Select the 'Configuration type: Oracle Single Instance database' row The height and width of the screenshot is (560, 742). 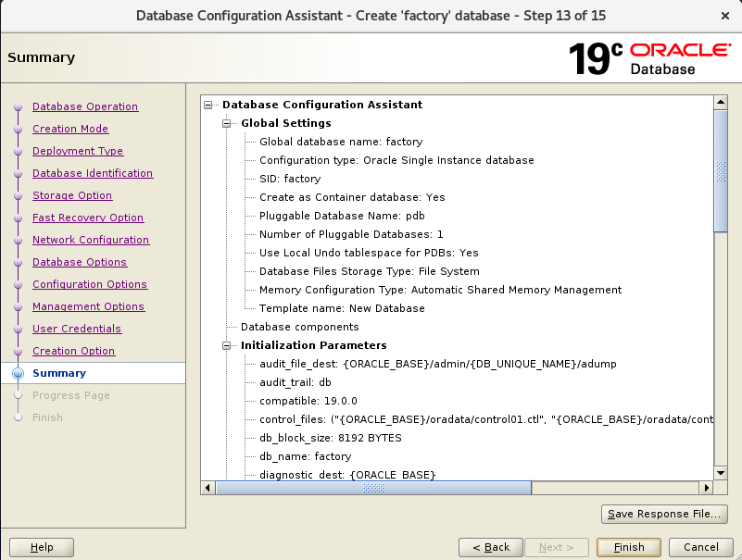point(396,160)
